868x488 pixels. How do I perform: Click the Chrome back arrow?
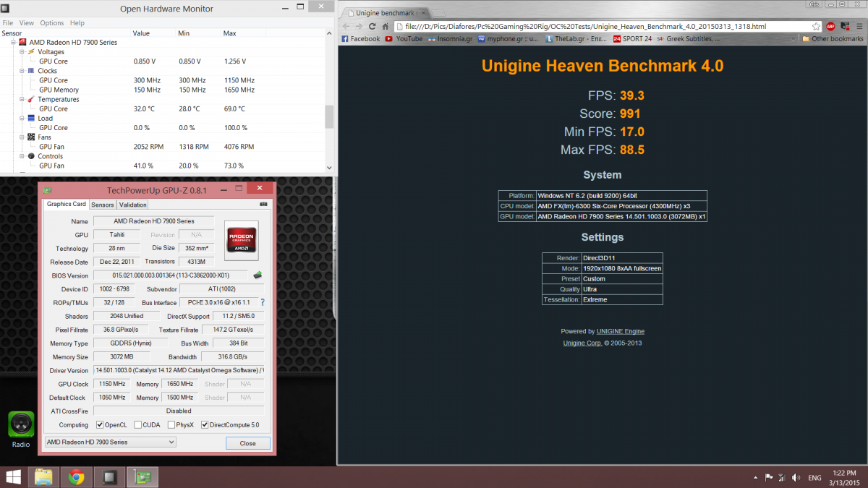tap(346, 27)
